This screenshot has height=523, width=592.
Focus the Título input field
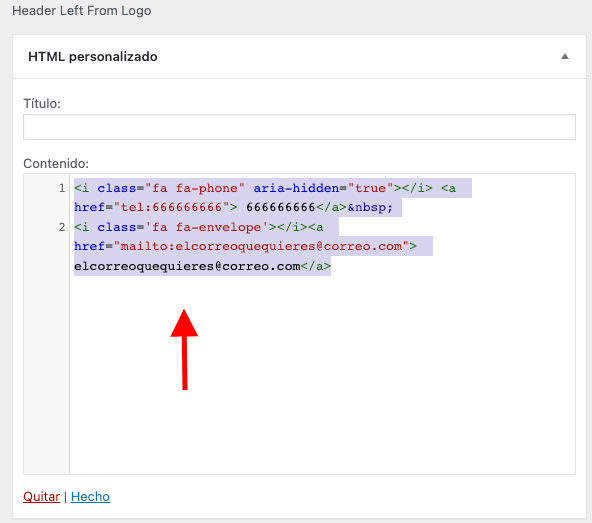coord(299,127)
